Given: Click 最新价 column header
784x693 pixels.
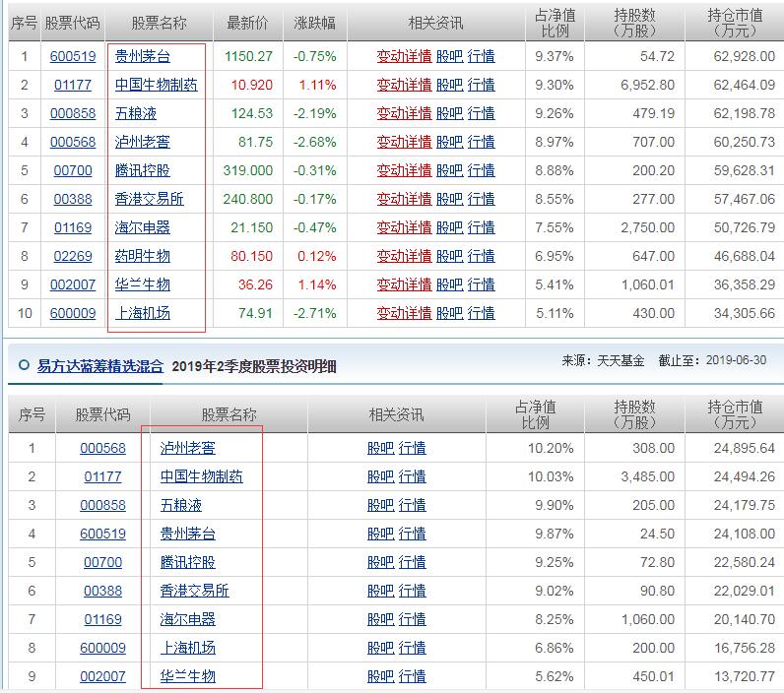Looking at the screenshot, I should [247, 23].
